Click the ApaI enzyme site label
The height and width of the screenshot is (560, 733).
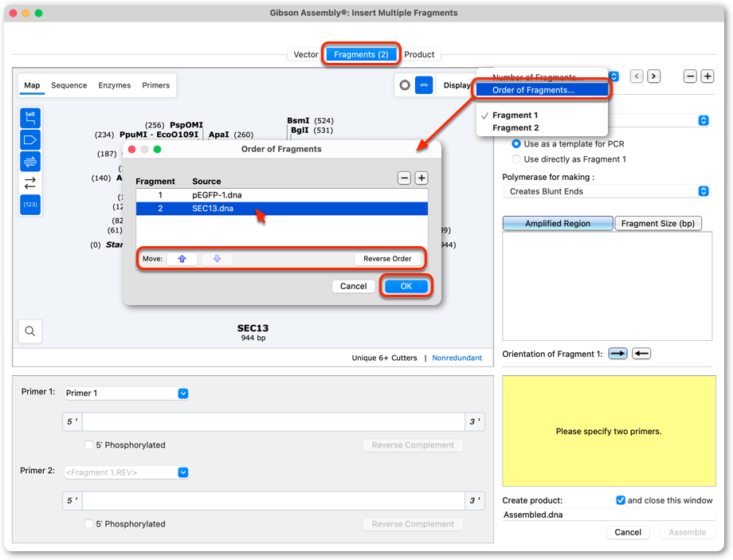click(218, 135)
